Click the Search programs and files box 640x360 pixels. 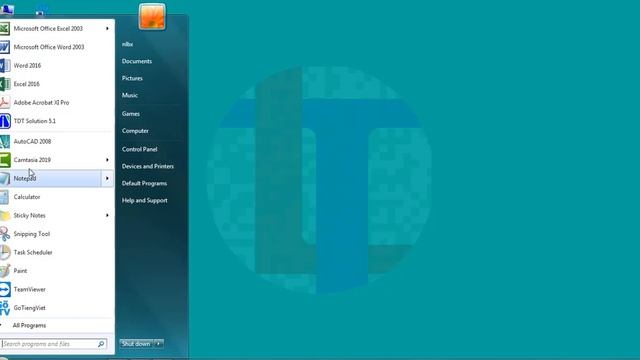click(53, 344)
